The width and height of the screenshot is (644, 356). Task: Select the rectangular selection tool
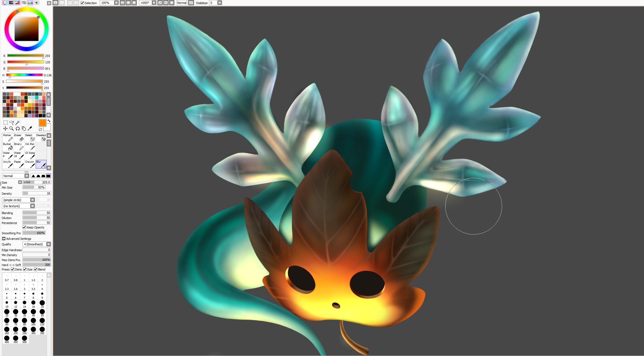pyautogui.click(x=5, y=123)
